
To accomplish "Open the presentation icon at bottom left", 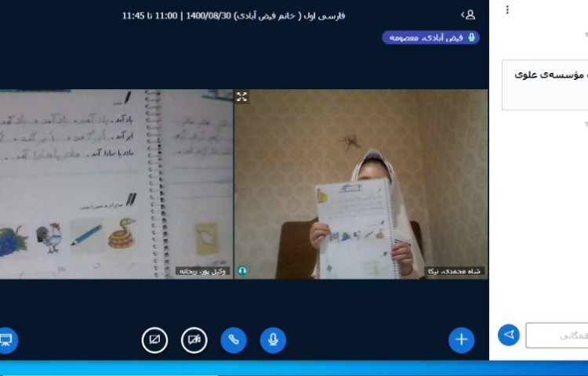I will [5, 340].
